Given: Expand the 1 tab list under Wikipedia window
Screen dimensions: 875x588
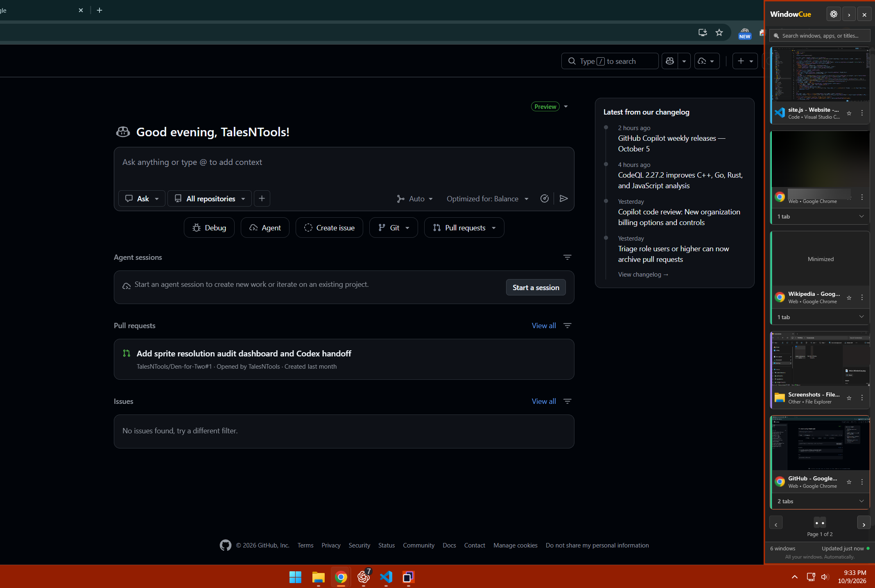Looking at the screenshot, I should tap(820, 317).
